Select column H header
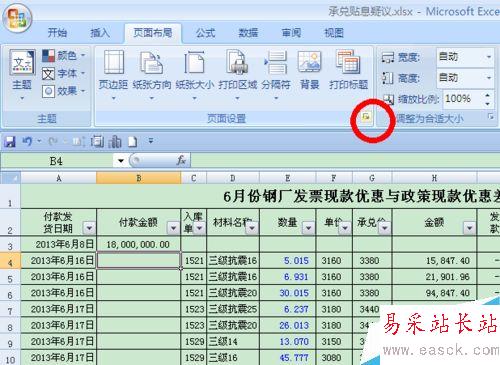This screenshot has height=365, width=500. tap(434, 178)
